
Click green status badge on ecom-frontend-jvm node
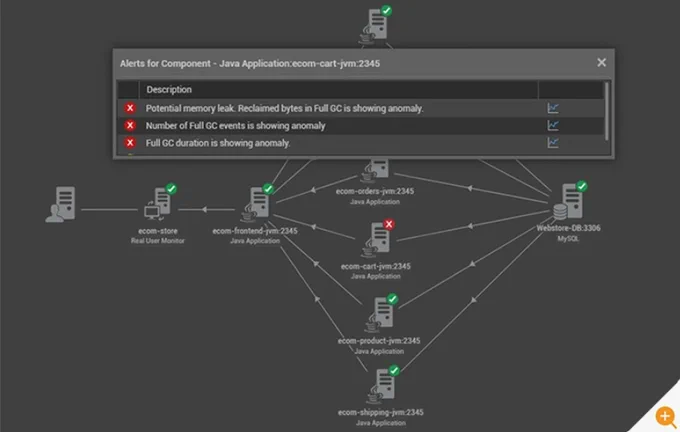click(268, 189)
